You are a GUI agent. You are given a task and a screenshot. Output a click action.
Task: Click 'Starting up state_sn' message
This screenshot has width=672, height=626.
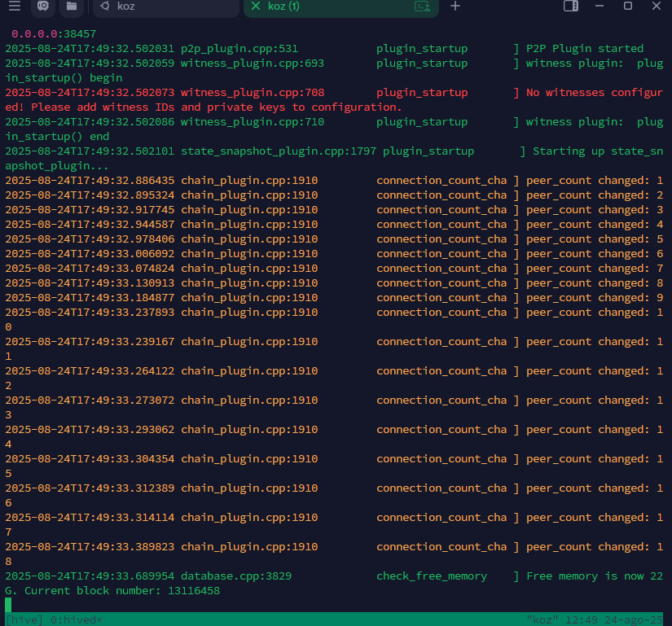click(x=598, y=151)
